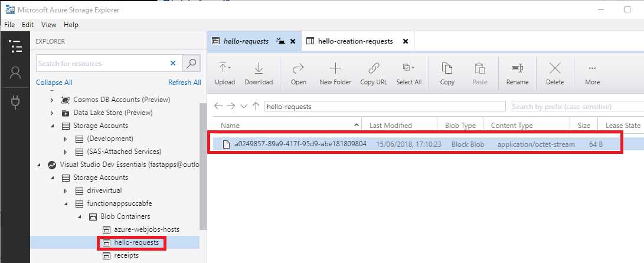Click the Collapse All link
This screenshot has width=644, height=263.
coord(54,83)
